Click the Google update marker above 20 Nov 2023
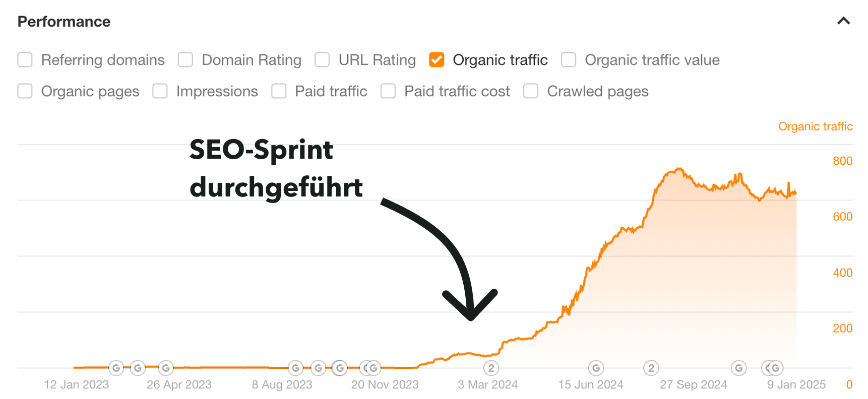This screenshot has height=399, width=868. tap(374, 368)
